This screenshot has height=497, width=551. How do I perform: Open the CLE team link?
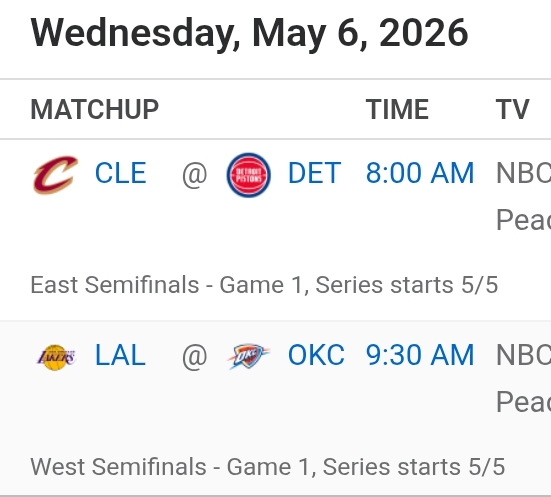(x=121, y=173)
